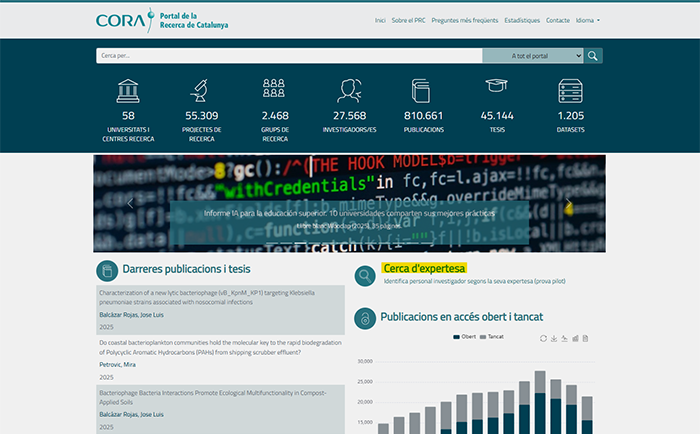Select Estadístiques in top navigation
Viewport: 700px width, 434px height.
tap(522, 20)
